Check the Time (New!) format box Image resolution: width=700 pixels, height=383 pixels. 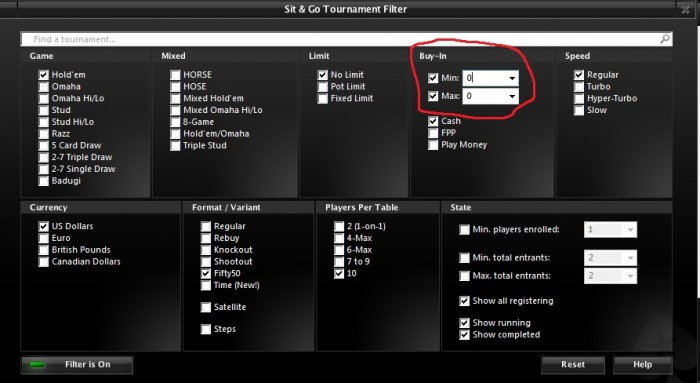point(205,285)
